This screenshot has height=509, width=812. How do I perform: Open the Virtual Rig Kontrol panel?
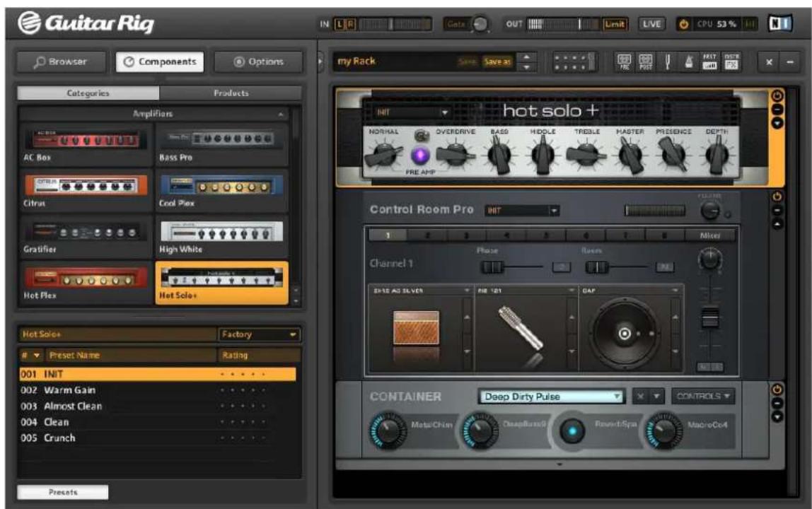(x=575, y=62)
